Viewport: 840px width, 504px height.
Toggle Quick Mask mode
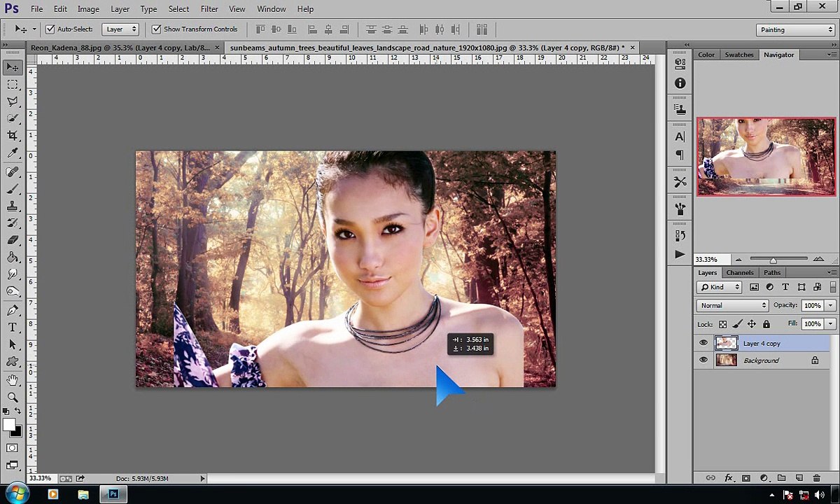[x=13, y=448]
